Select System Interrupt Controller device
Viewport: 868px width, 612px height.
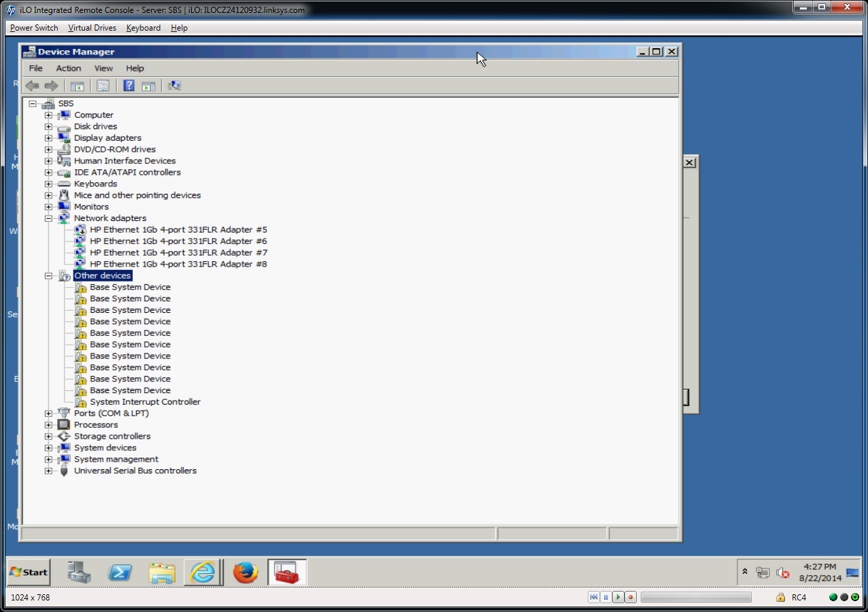[145, 402]
